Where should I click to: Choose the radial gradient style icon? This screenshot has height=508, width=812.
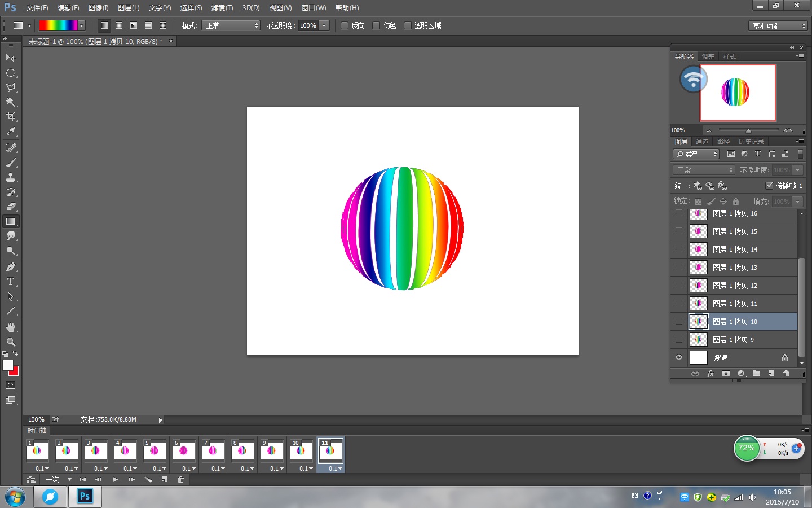[x=119, y=25]
